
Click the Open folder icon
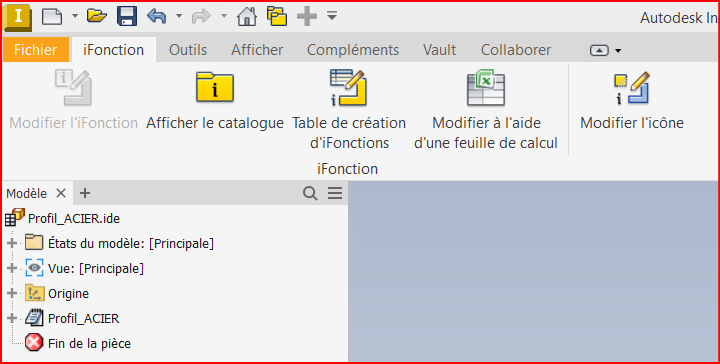coord(97,16)
